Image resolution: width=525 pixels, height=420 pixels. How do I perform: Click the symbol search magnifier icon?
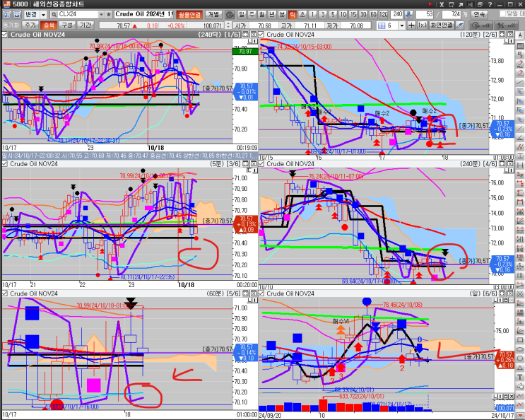tap(54, 15)
